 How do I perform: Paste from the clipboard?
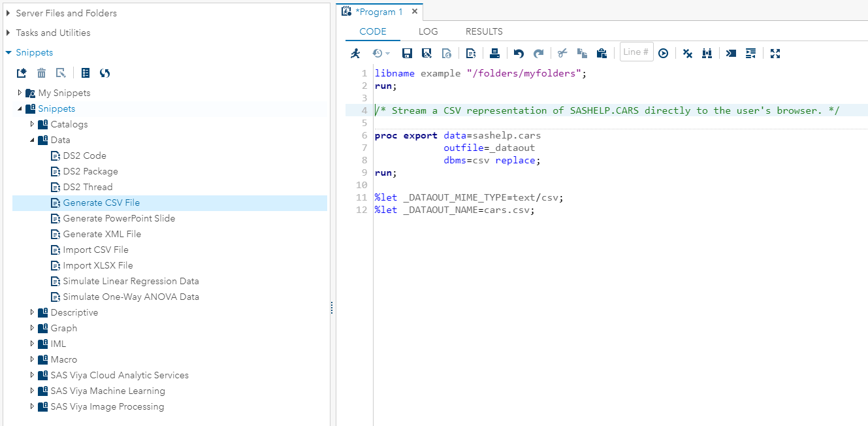tap(602, 54)
